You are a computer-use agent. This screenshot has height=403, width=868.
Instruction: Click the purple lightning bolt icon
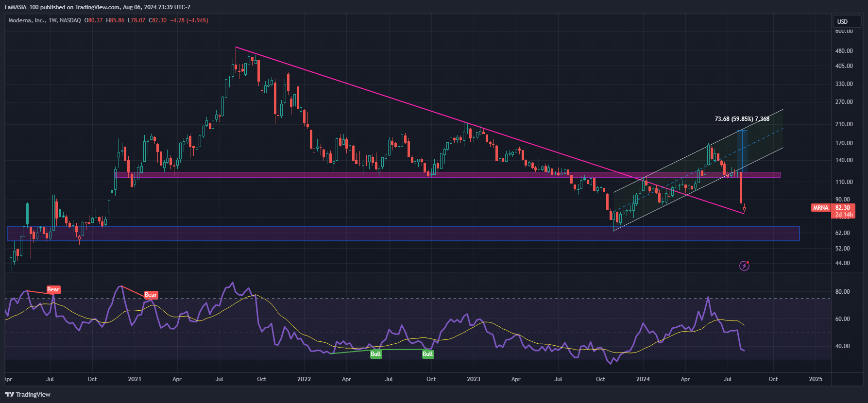(x=744, y=266)
